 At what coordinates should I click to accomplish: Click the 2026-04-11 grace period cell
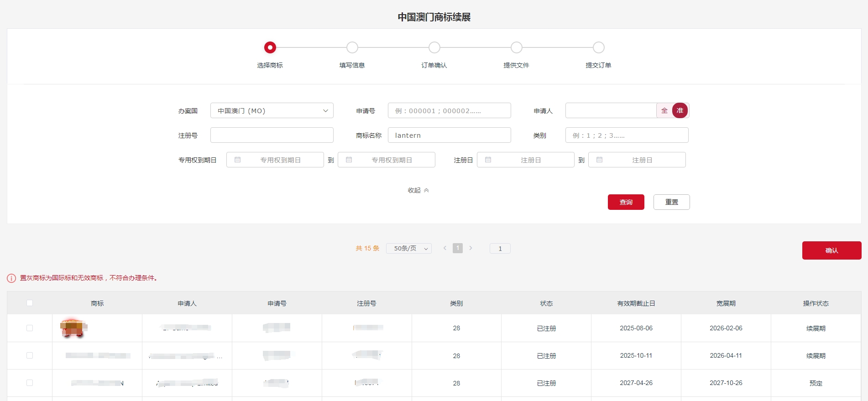coord(726,355)
